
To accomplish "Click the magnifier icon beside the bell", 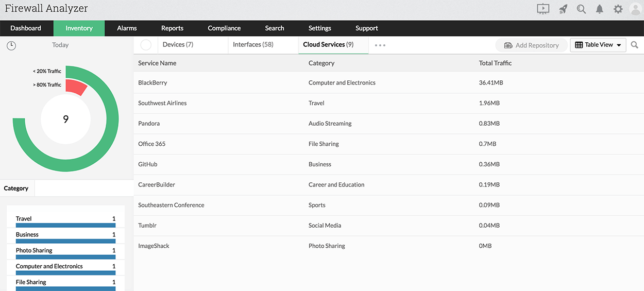I will click(581, 9).
